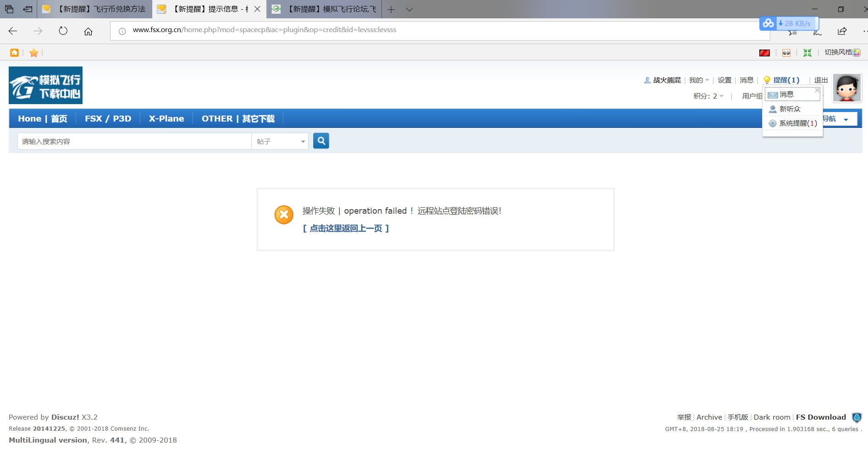Click the 切换风格 color swatch
The width and height of the screenshot is (868, 471).
click(857, 53)
